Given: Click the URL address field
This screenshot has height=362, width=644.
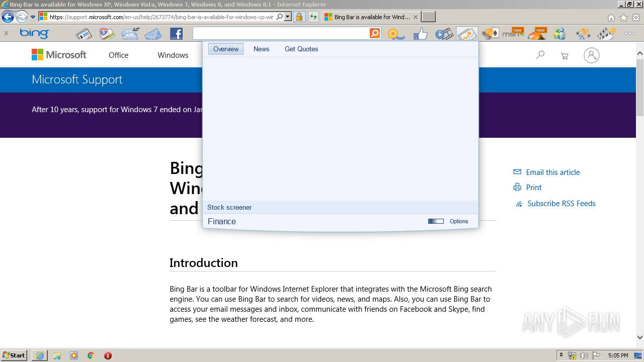Looking at the screenshot, I should tap(162, 17).
